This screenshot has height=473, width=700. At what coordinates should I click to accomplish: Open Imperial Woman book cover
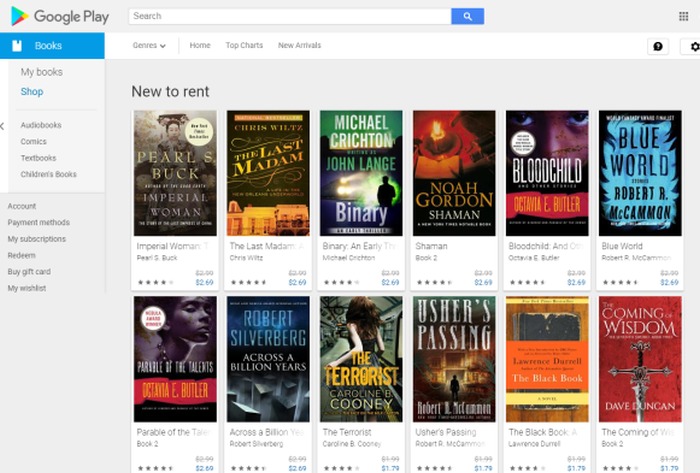point(175,173)
